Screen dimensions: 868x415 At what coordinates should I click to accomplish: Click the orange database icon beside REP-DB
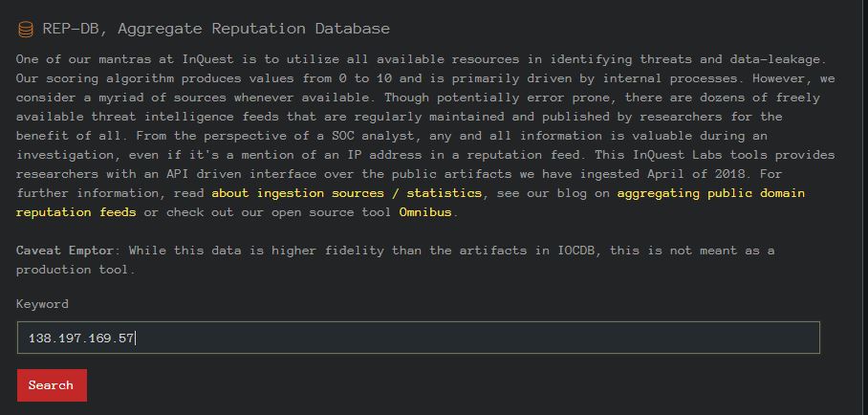(x=26, y=30)
